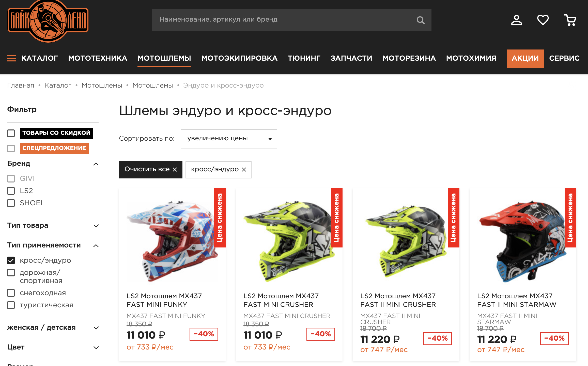
Task: Check the LS2 brand checkbox
Action: point(11,191)
